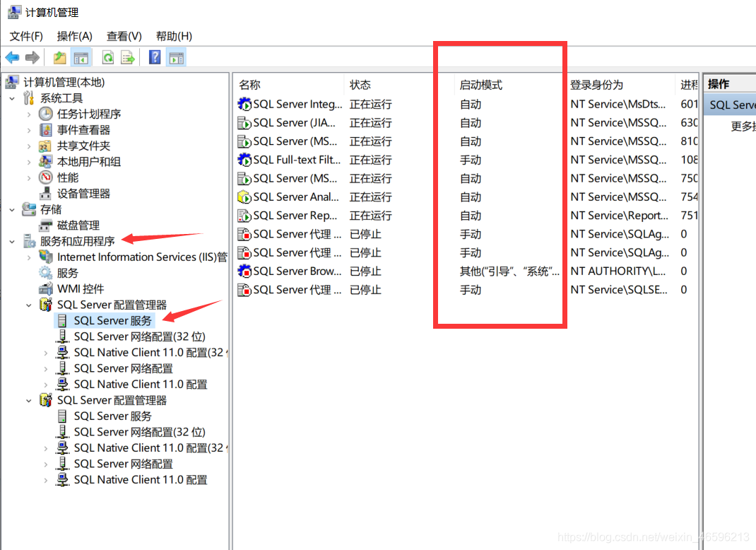Expand the Internet Information Services node
756x550 pixels.
coord(29,257)
